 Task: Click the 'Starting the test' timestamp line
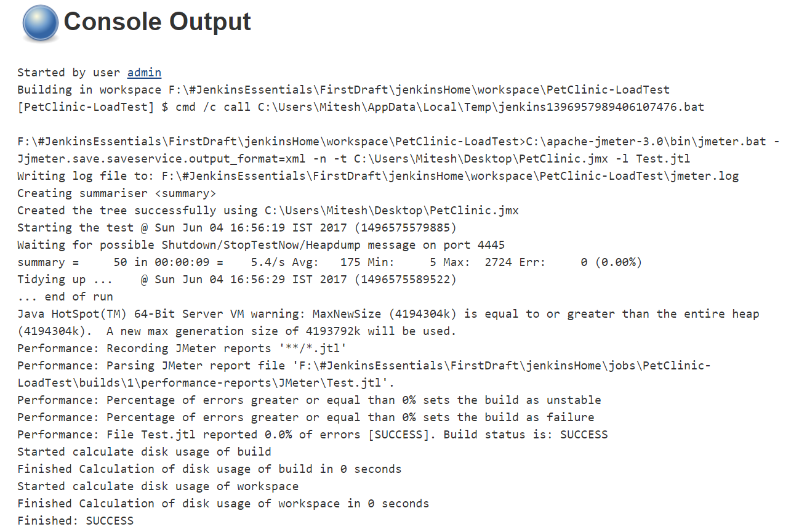(237, 228)
